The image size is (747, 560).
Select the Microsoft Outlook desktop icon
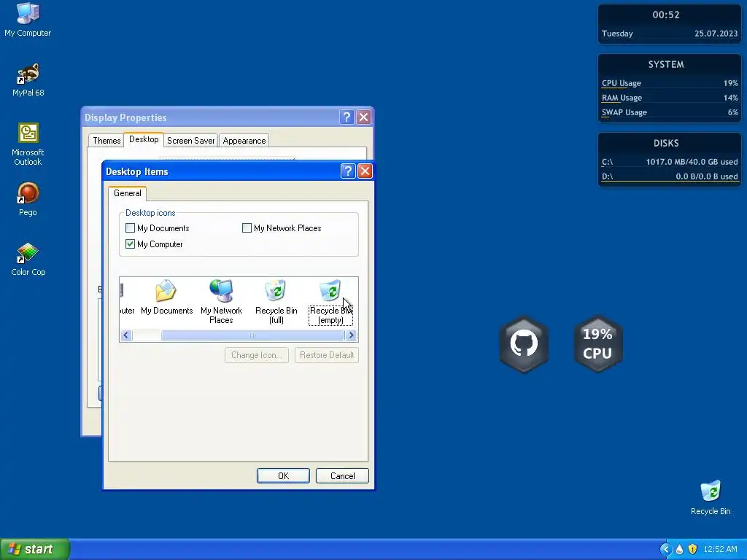click(x=28, y=144)
